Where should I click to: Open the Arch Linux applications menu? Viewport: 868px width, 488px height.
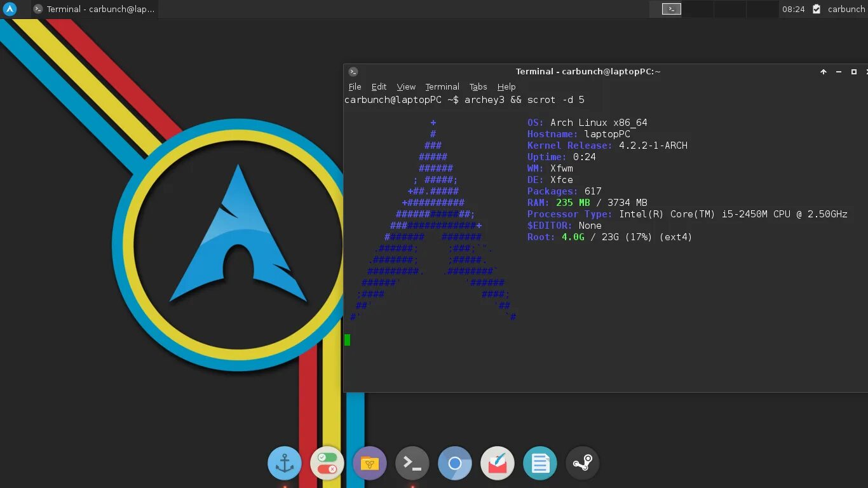(x=10, y=9)
